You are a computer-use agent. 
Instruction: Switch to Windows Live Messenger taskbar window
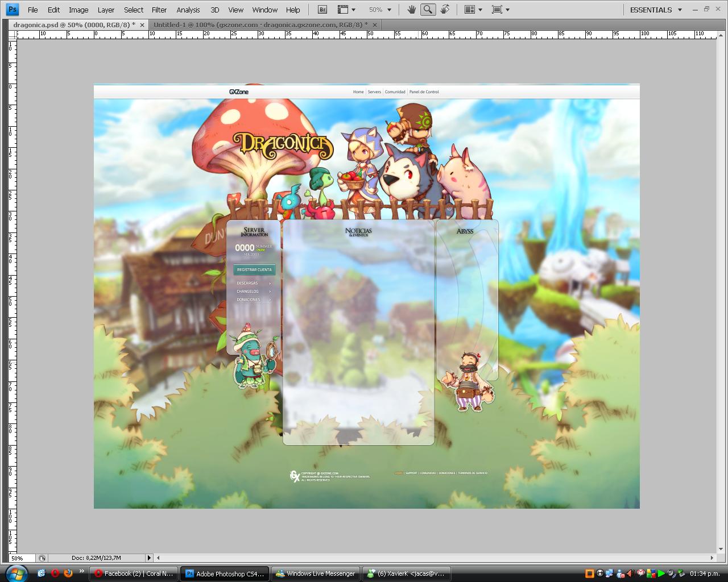tap(316, 573)
